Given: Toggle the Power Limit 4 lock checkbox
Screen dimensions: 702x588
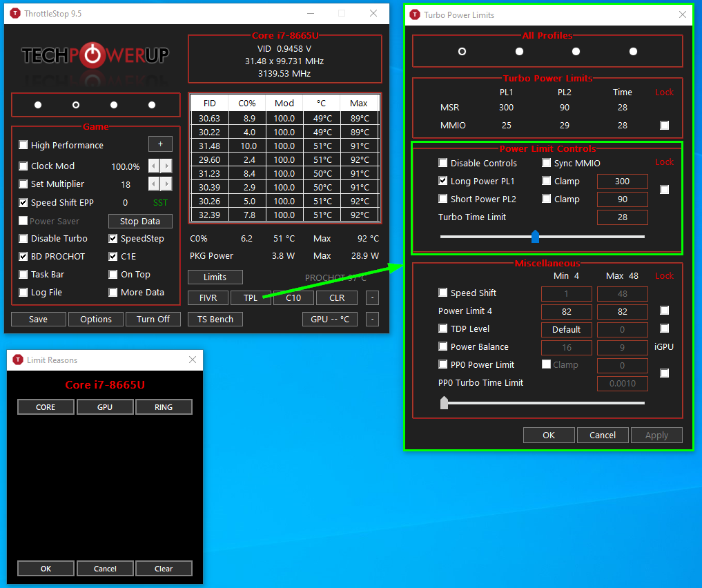Looking at the screenshot, I should [665, 311].
